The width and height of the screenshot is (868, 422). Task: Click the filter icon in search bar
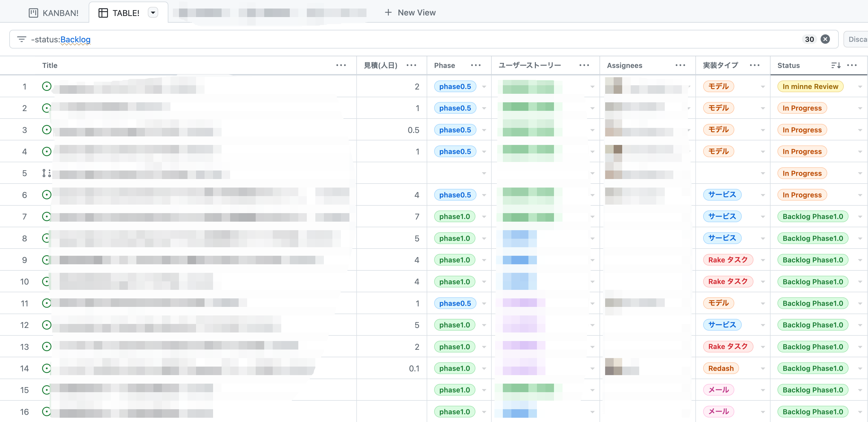tap(22, 39)
